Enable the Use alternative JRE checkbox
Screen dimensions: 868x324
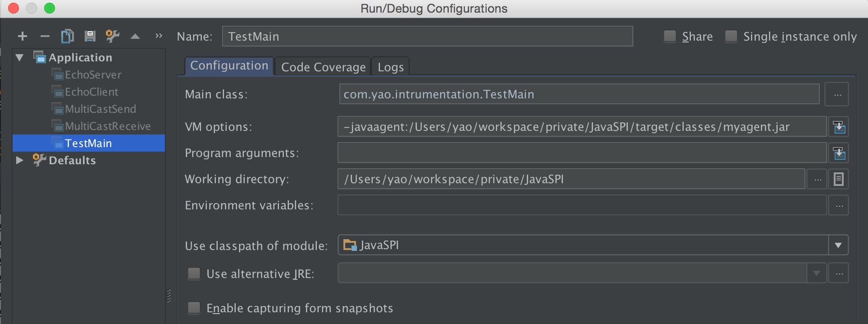pos(194,273)
